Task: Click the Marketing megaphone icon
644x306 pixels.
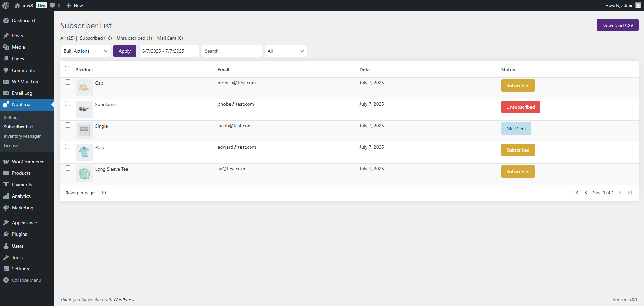Action: point(6,208)
